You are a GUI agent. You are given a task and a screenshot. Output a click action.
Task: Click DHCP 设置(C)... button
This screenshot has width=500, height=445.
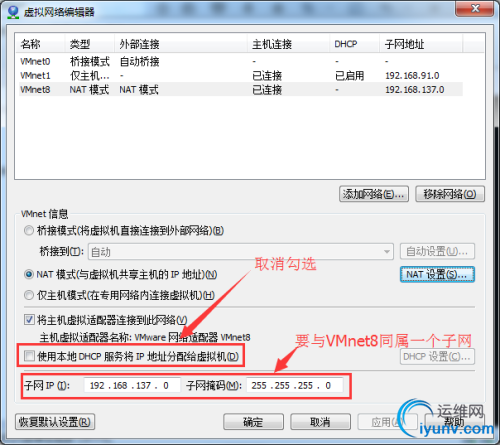(437, 357)
